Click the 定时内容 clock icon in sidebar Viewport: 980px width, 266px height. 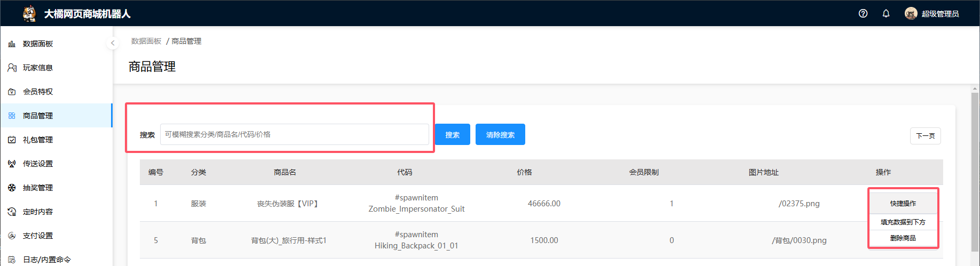[12, 212]
